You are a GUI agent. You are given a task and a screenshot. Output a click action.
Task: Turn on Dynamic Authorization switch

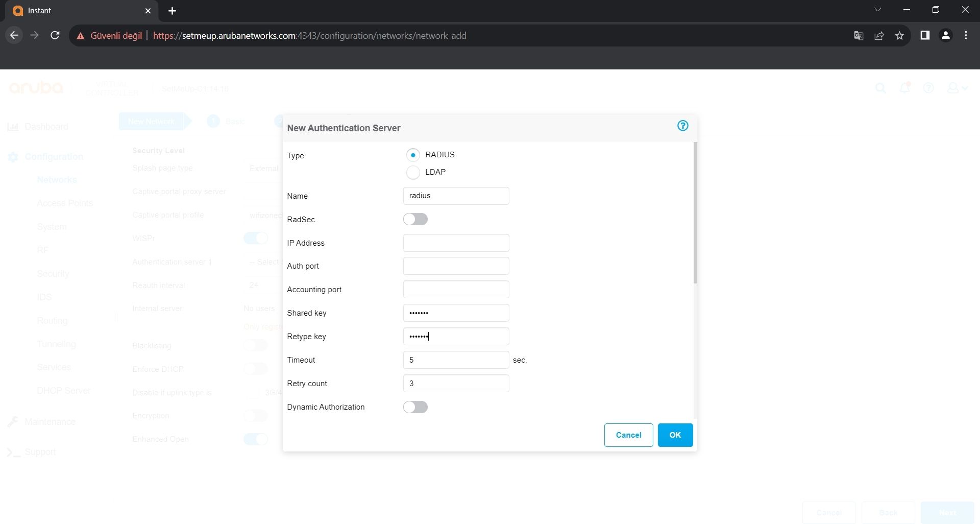[x=415, y=407]
